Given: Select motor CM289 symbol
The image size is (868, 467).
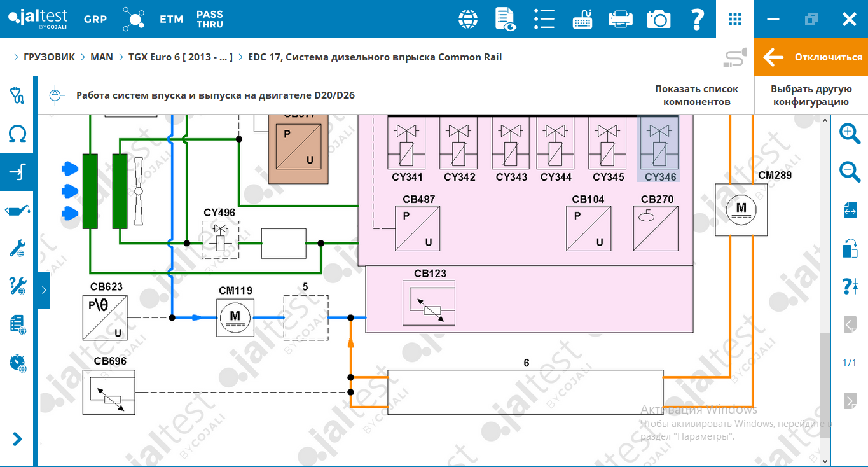Looking at the screenshot, I should (741, 210).
